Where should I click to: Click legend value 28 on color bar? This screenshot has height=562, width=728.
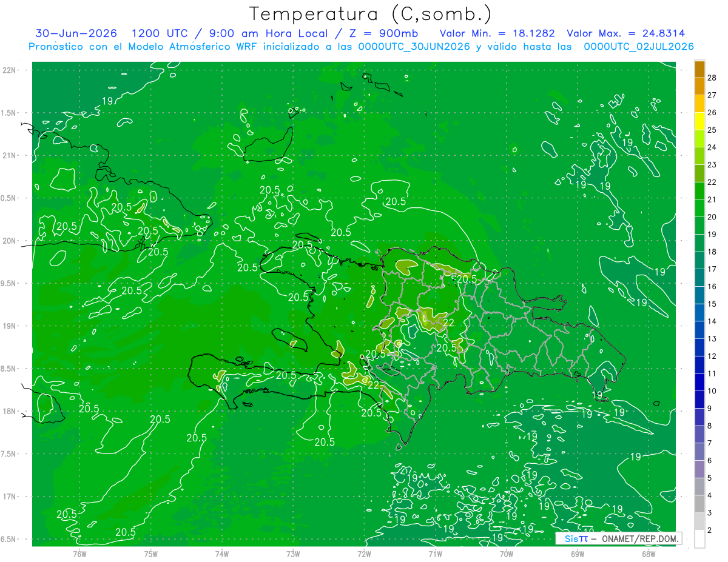[x=712, y=78]
